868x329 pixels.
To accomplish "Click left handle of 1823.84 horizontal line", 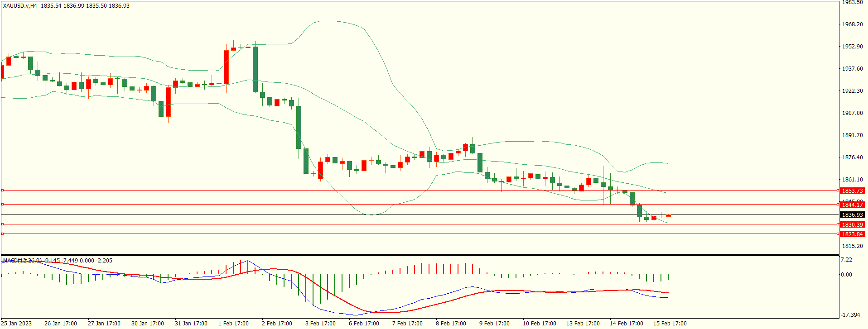I will (2, 234).
